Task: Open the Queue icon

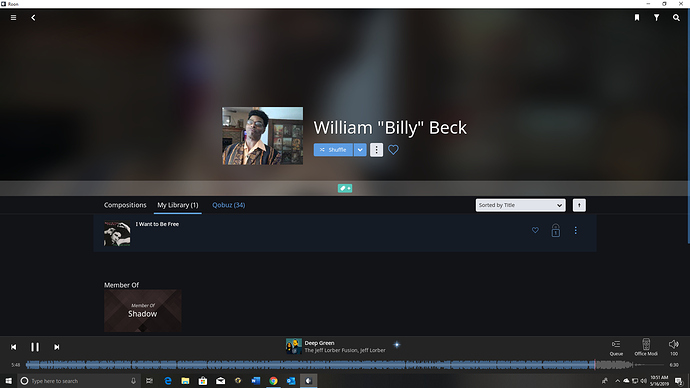Action: coord(616,347)
